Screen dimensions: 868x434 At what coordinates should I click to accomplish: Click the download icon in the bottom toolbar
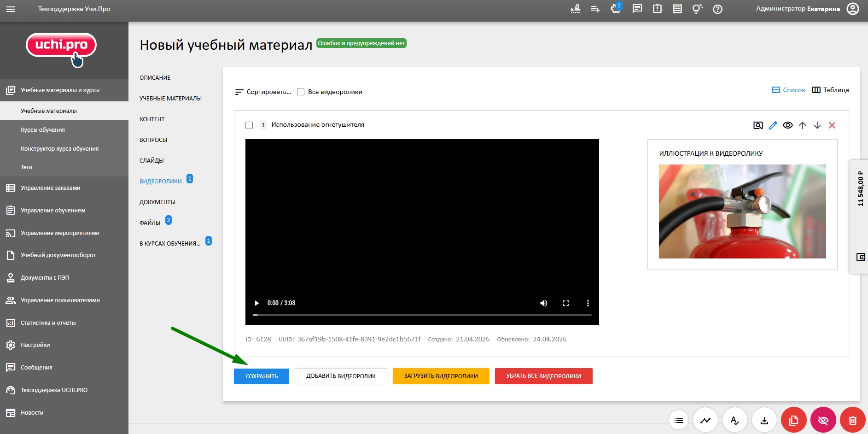[x=764, y=420]
